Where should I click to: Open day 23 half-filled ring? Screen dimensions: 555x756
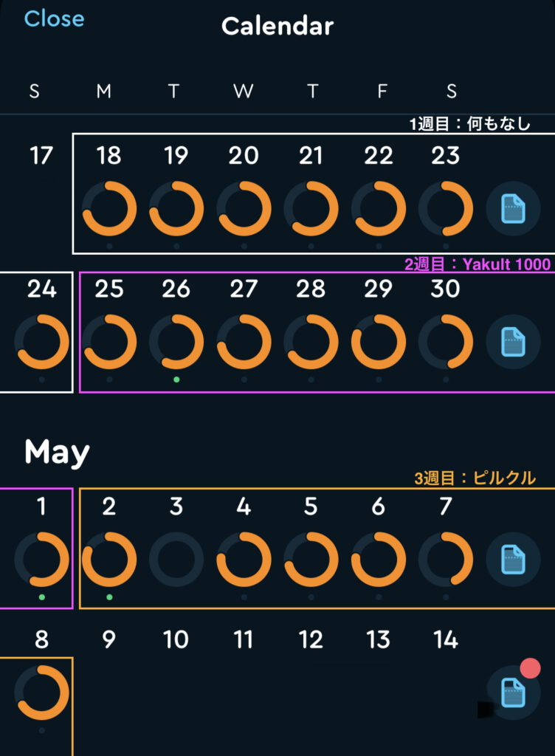[x=446, y=208]
